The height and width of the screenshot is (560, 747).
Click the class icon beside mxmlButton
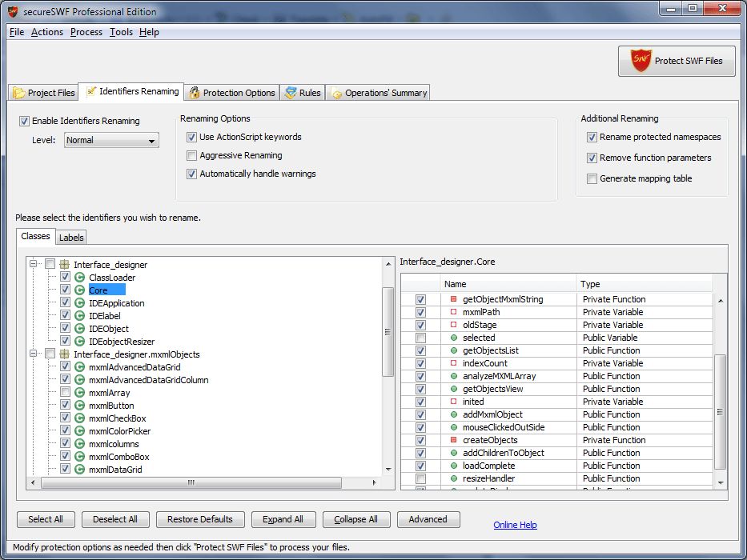point(79,406)
